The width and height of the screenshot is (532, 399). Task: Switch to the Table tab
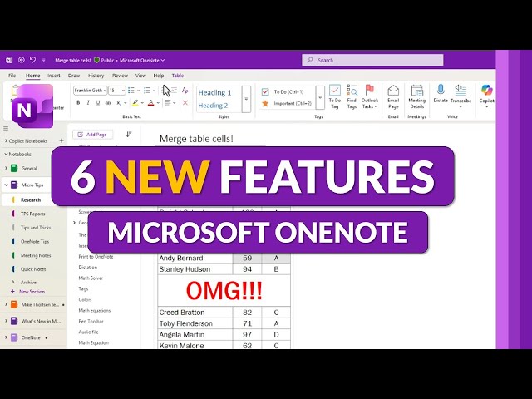[178, 76]
